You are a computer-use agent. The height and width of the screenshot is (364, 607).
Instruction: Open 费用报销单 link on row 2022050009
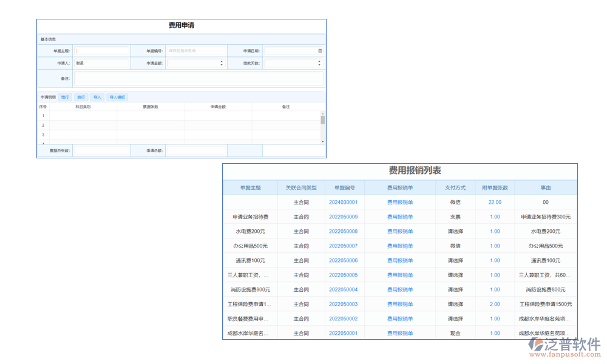399,216
